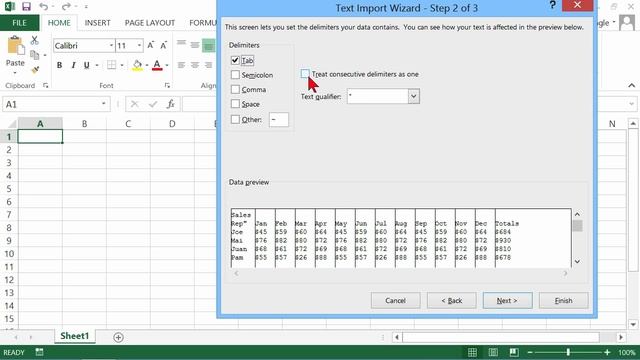Expand the Paste options arrow

(15, 73)
